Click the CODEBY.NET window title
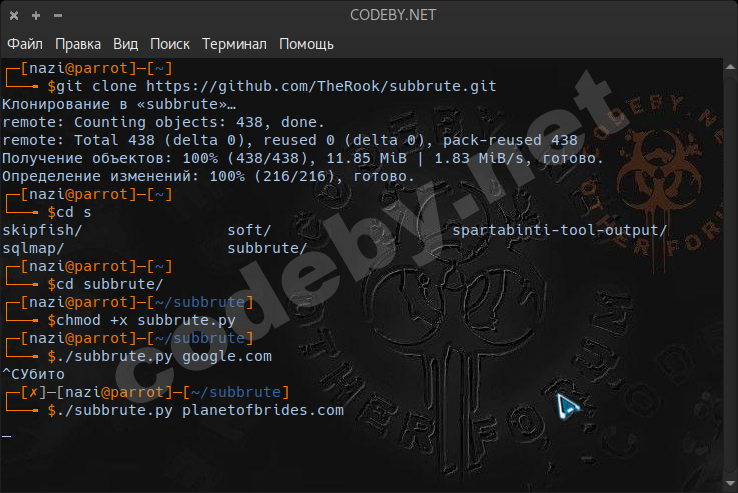Viewport: 738px width, 493px height. [393, 15]
